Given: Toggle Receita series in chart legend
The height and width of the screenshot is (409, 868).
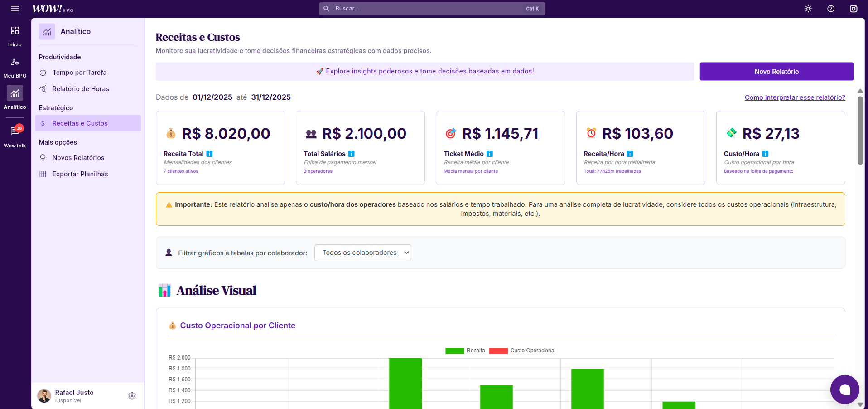Looking at the screenshot, I should 465,351.
